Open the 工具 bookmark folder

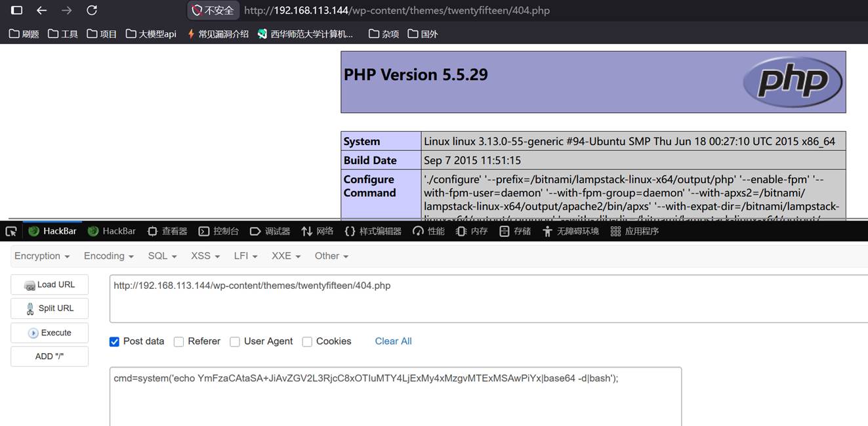click(63, 33)
